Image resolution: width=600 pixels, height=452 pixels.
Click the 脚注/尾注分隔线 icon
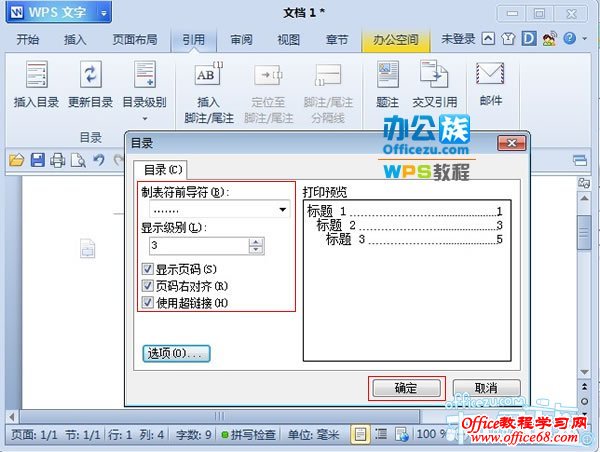click(x=328, y=74)
